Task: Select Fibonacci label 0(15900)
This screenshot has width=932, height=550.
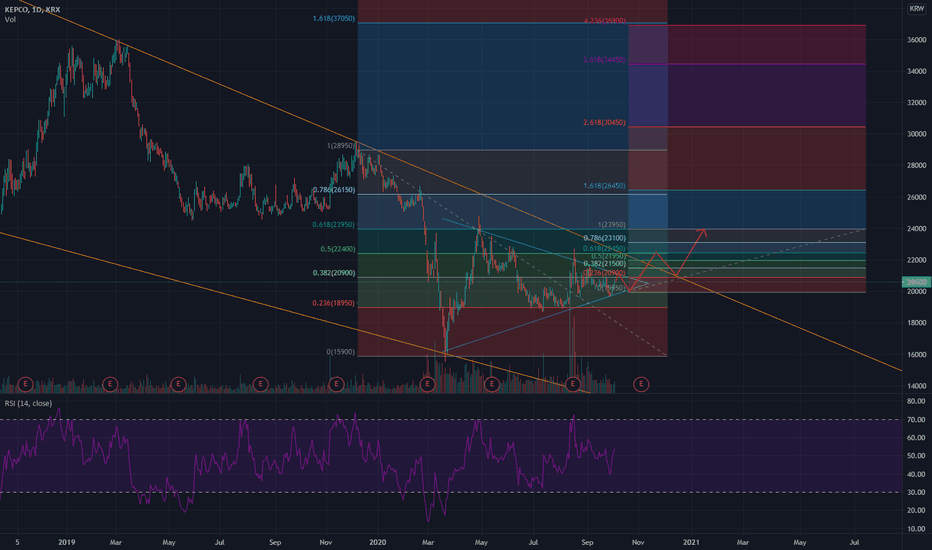Action: coord(341,352)
